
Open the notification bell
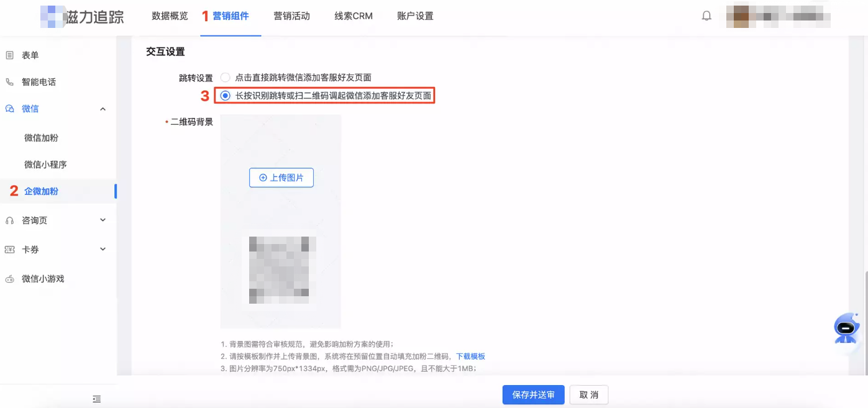pyautogui.click(x=706, y=16)
